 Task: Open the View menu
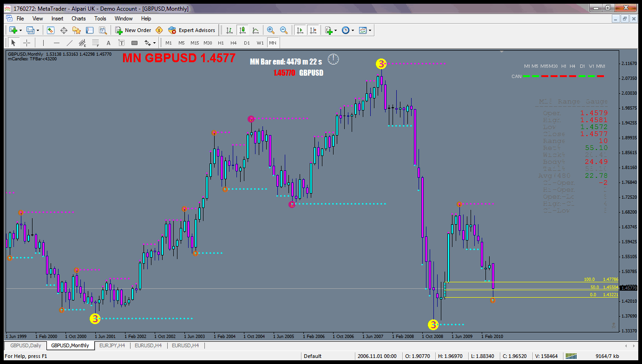[x=38, y=19]
